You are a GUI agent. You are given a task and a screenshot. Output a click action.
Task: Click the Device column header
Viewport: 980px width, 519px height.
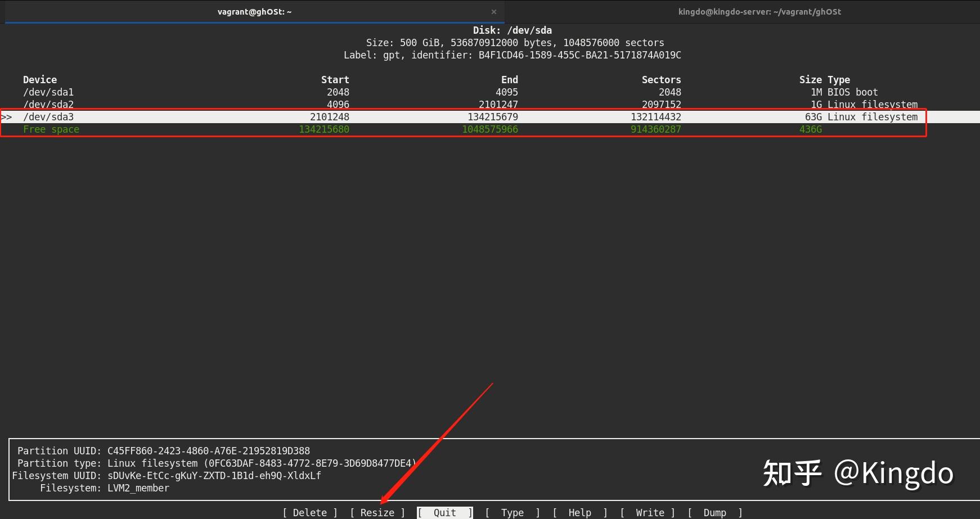[x=40, y=80]
